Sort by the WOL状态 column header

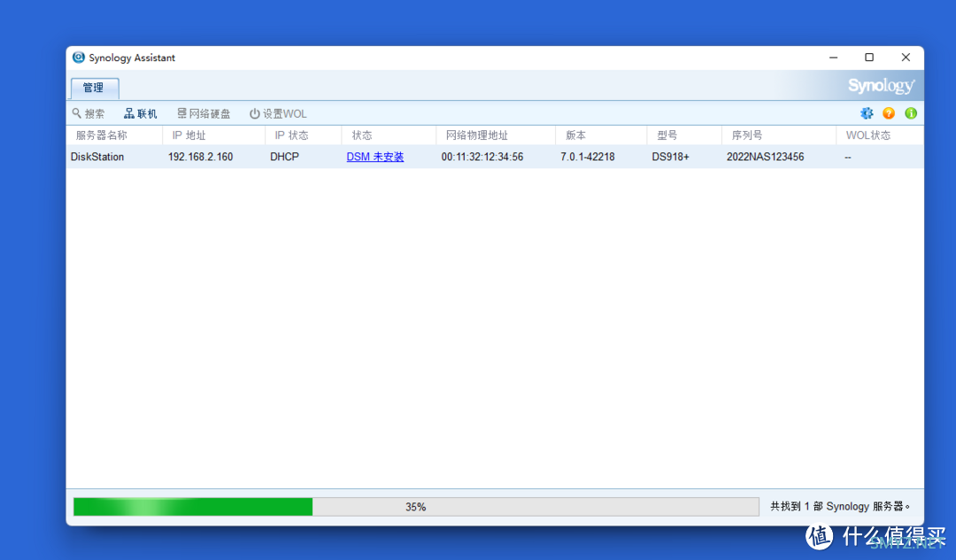(x=880, y=135)
